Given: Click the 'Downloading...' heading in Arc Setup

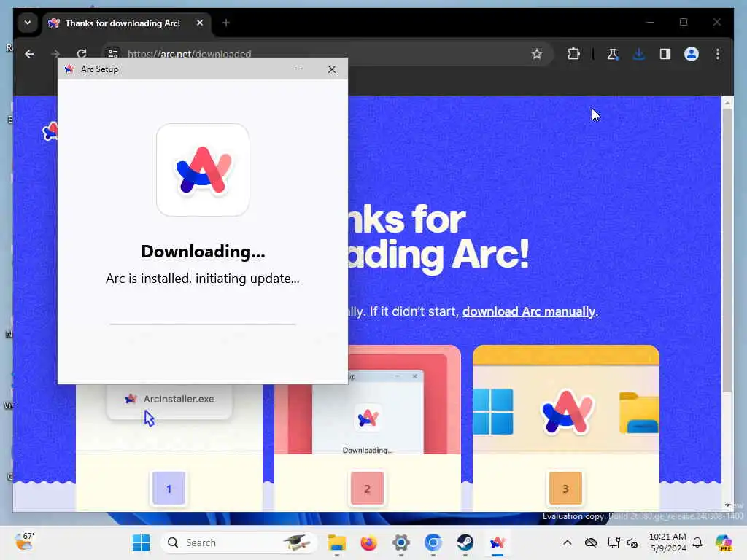Looking at the screenshot, I should pos(203,252).
